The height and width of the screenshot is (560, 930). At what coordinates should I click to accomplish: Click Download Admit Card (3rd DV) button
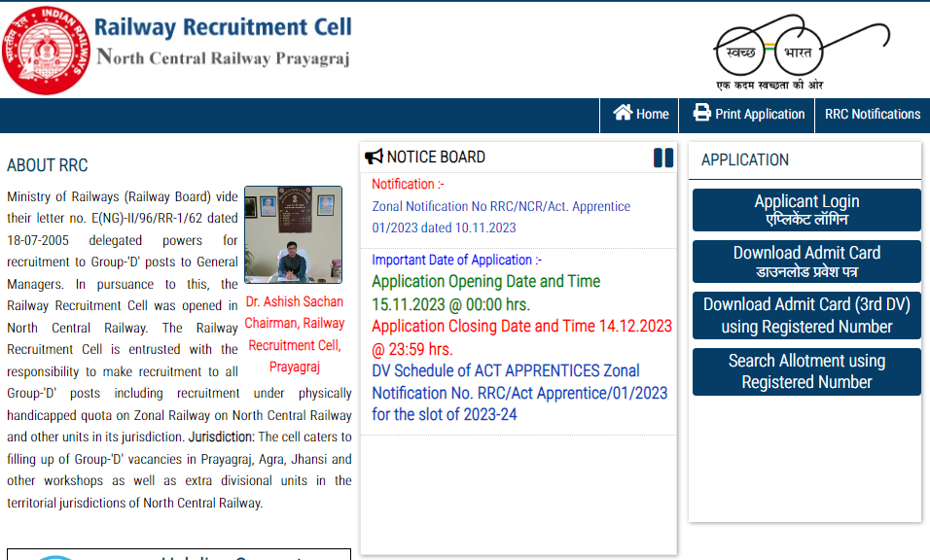click(x=806, y=316)
